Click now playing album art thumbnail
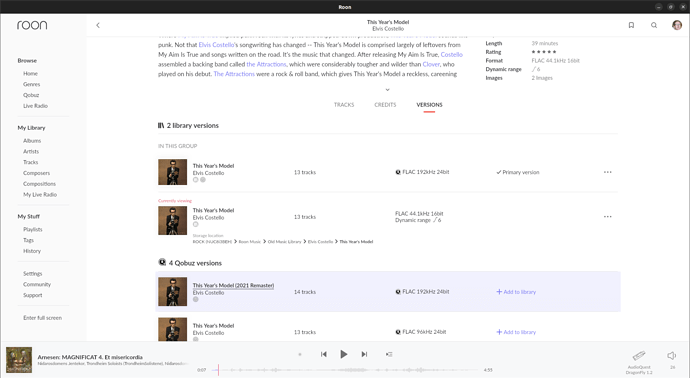 click(19, 360)
